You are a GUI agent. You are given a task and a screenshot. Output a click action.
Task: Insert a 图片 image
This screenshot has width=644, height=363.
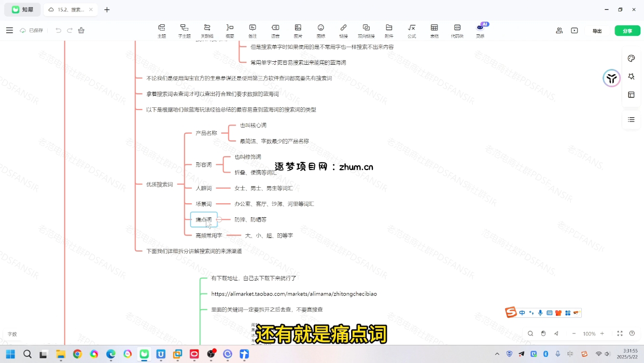coord(298,31)
